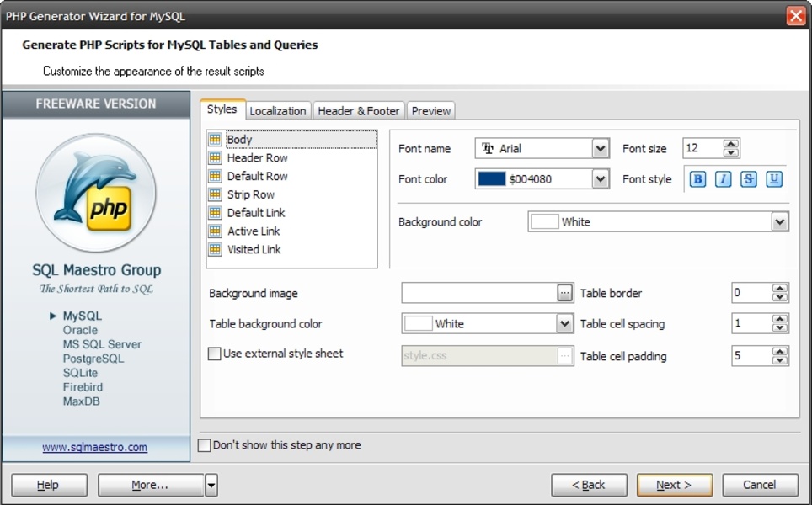Image resolution: width=812 pixels, height=505 pixels.
Task: Toggle the Strikethrough font style icon
Action: 748,179
